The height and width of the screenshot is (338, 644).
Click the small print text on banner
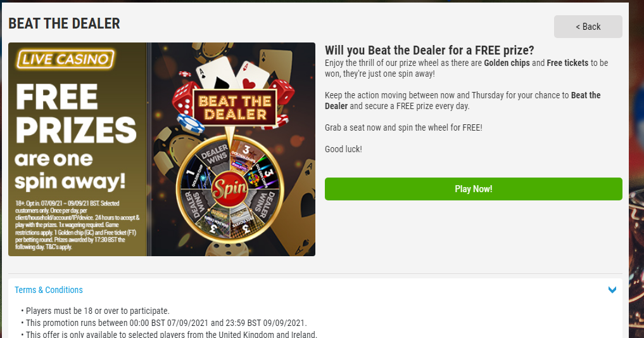(77, 225)
